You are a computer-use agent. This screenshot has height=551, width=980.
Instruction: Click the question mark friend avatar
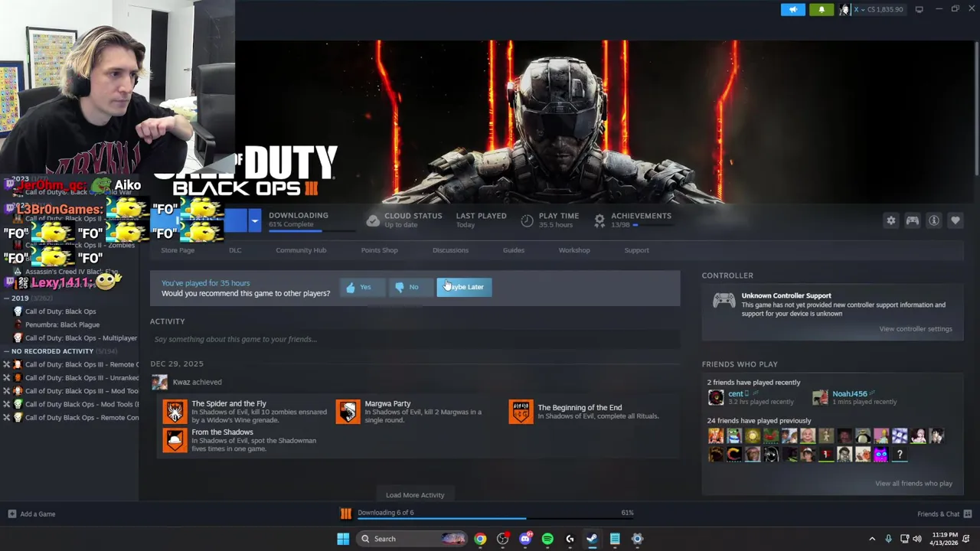point(900,455)
